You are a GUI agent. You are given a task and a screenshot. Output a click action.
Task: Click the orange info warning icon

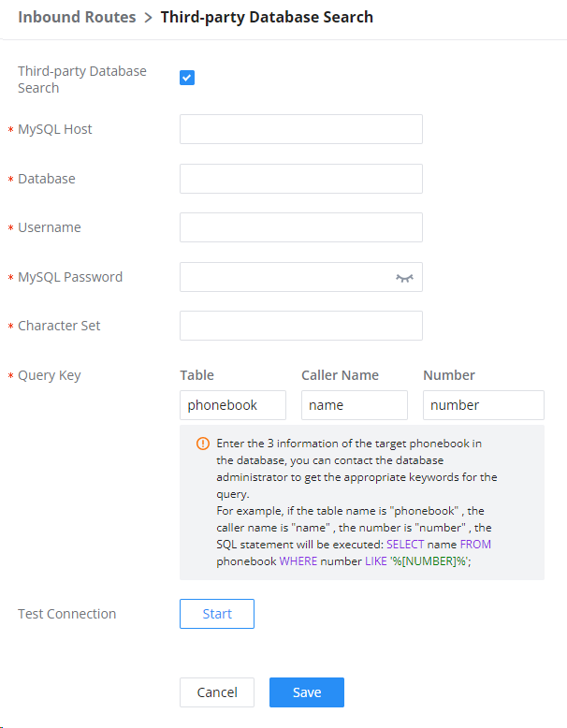click(x=203, y=444)
